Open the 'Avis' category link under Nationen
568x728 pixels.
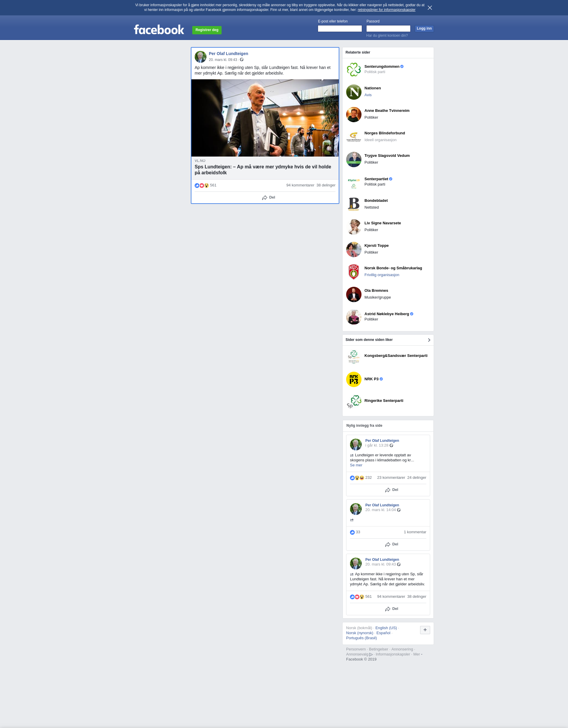[368, 95]
